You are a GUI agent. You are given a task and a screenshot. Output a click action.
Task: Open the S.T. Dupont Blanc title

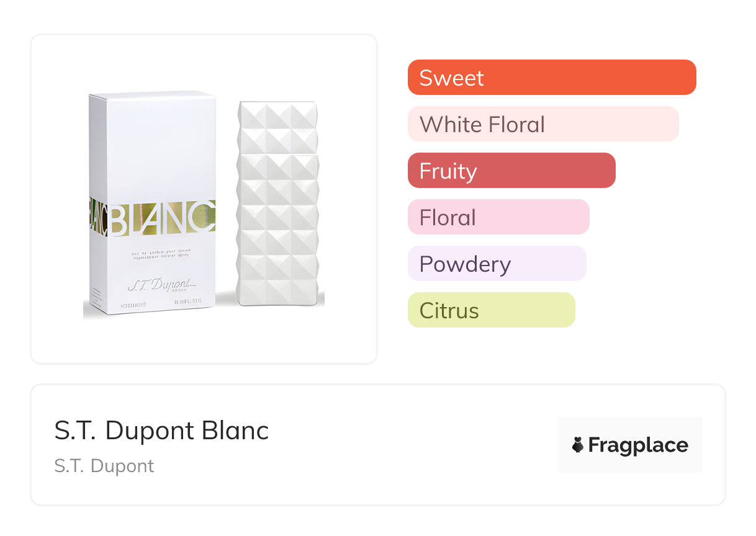[x=161, y=431]
